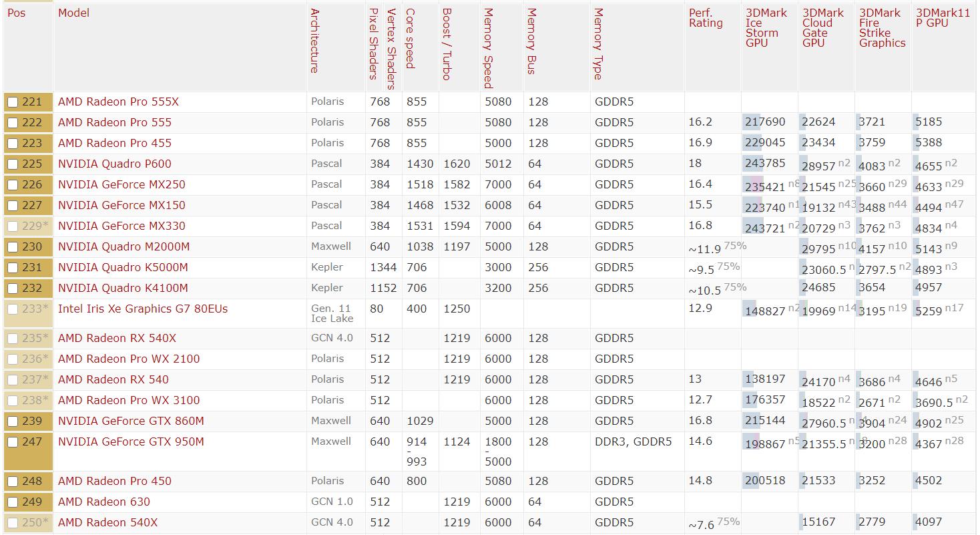This screenshot has height=535, width=980.
Task: Open NVIDIA Quadro K4100M details
Action: (123, 289)
